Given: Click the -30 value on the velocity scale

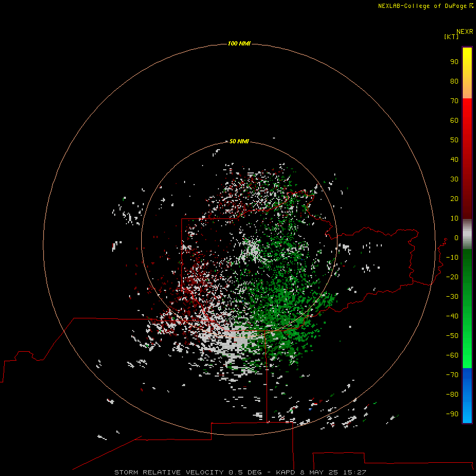Looking at the screenshot, I should (x=452, y=297).
